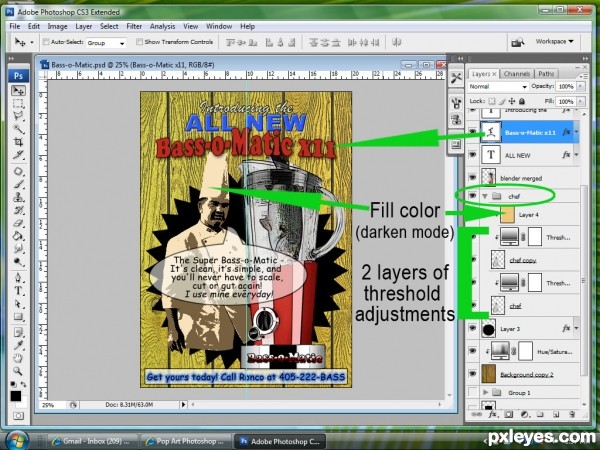This screenshot has width=600, height=450.
Task: Click the create new layer icon
Action: pos(556,414)
